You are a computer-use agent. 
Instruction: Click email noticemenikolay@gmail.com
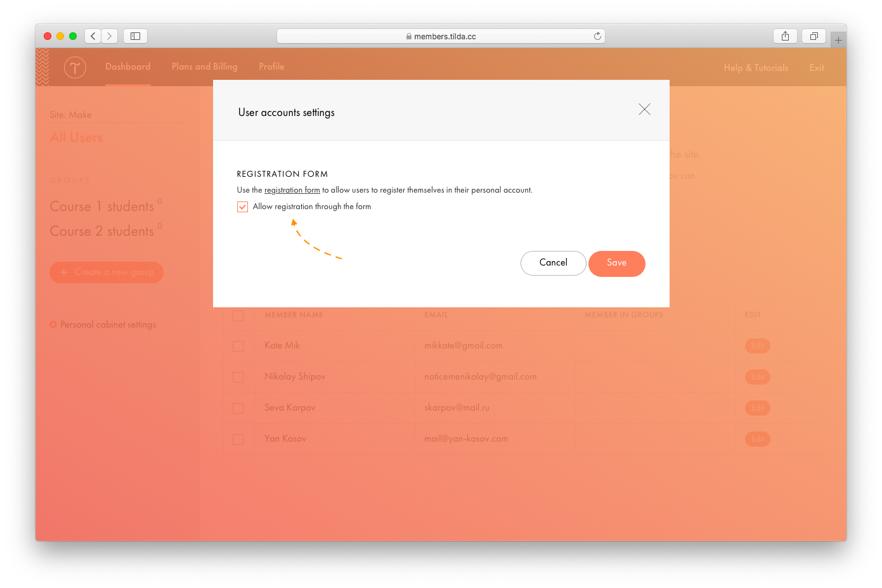point(481,376)
